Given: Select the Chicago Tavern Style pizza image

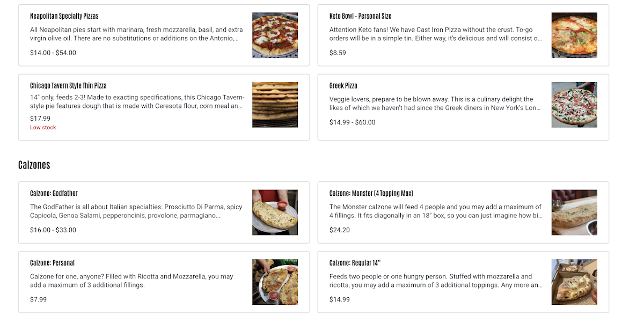Looking at the screenshot, I should 275,105.
